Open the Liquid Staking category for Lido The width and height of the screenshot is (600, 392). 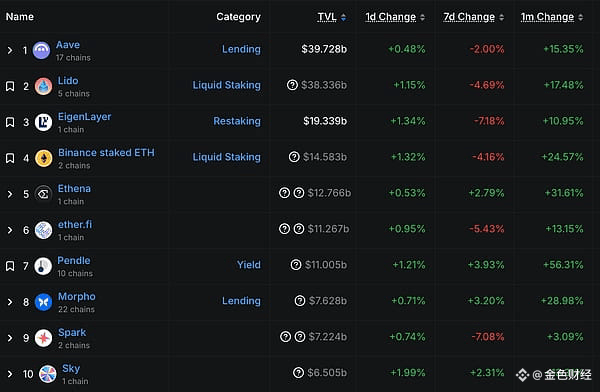[x=227, y=85]
